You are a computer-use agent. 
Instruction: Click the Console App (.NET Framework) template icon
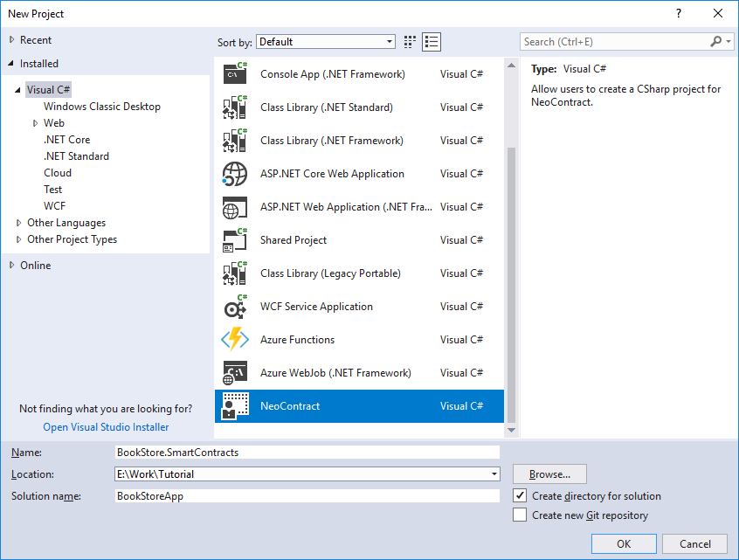point(235,73)
